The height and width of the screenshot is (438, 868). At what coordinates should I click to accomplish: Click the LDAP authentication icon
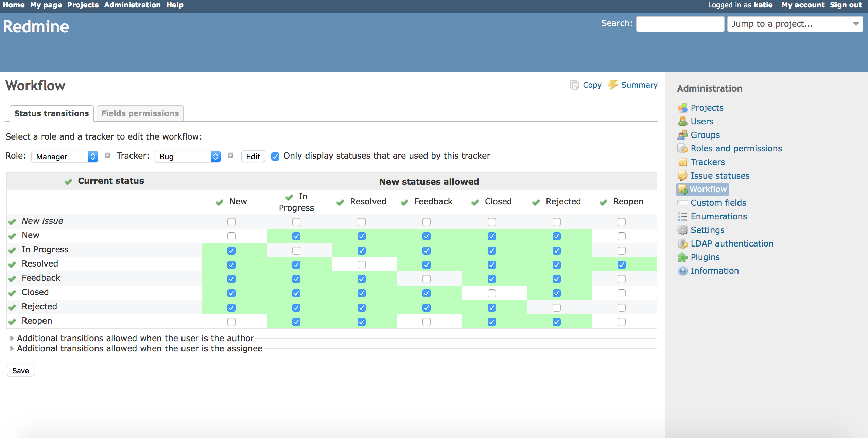(x=682, y=243)
